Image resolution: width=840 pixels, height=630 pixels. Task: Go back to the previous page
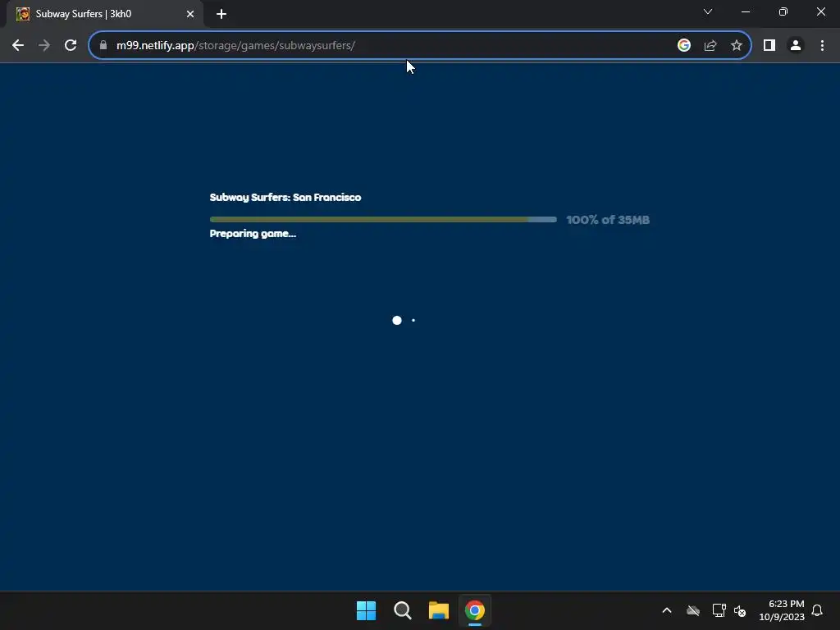(x=18, y=46)
